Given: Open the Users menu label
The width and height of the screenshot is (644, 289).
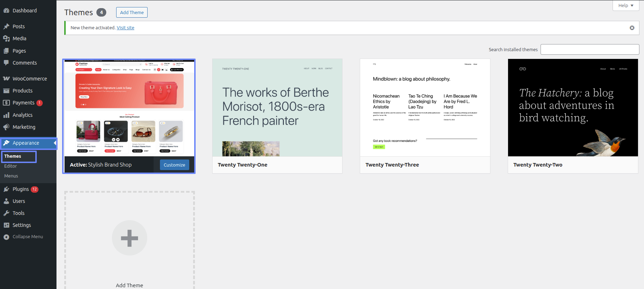Looking at the screenshot, I should point(19,201).
